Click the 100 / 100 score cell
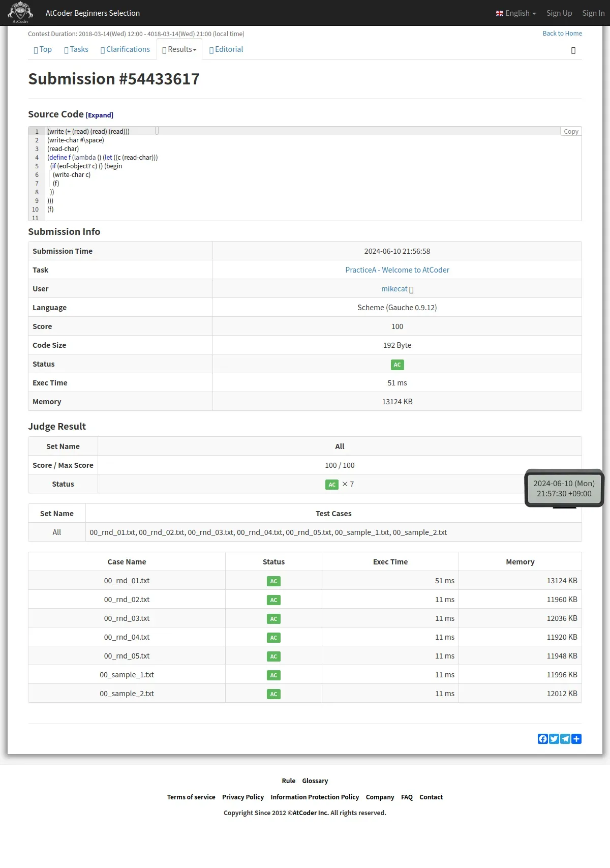Viewport: 610px width, 868px height. coord(340,465)
